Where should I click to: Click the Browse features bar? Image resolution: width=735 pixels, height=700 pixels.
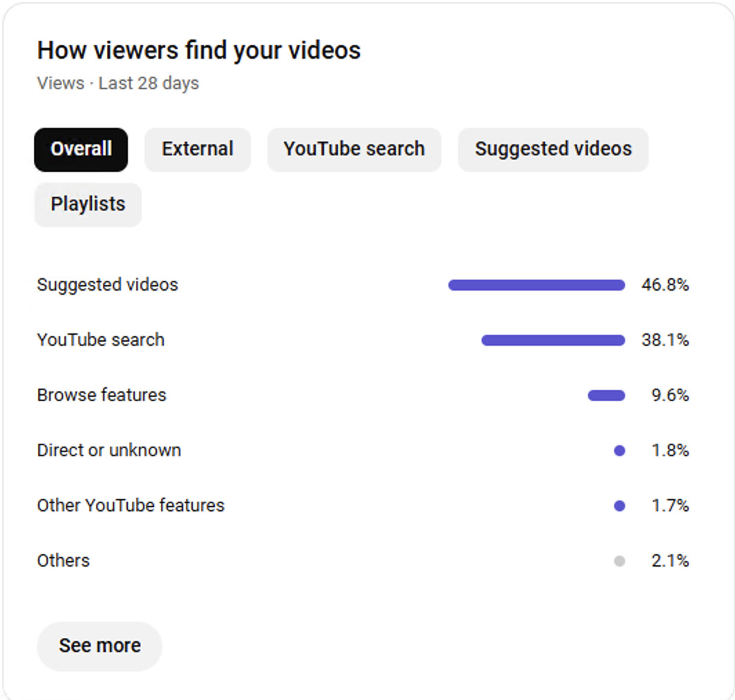click(x=606, y=396)
